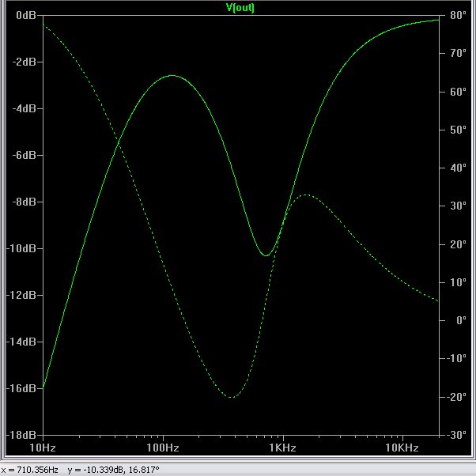
Task: Click solid magnitude curve dip near 1KHz
Action: [x=266, y=255]
